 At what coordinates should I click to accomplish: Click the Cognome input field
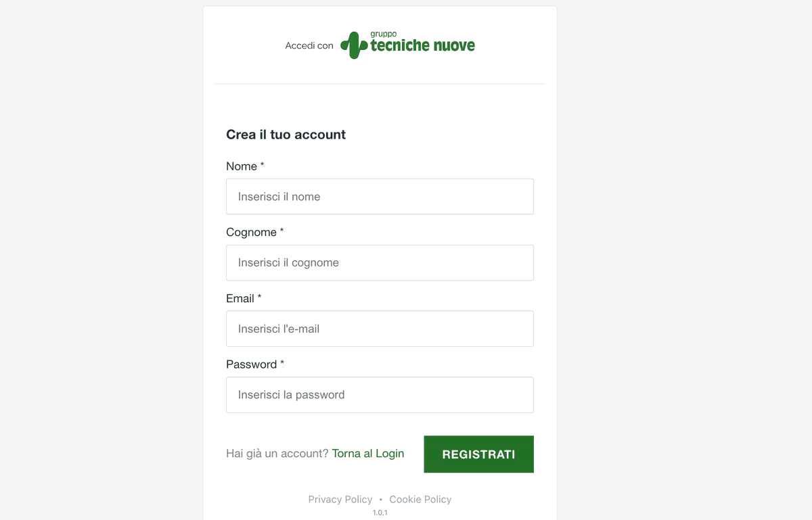(379, 262)
